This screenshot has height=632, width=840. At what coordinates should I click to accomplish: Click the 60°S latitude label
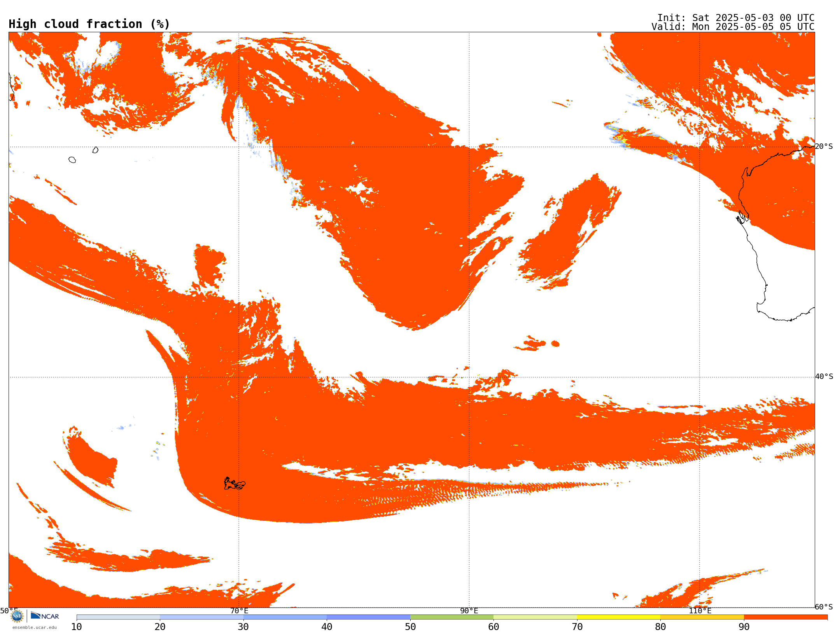(824, 607)
